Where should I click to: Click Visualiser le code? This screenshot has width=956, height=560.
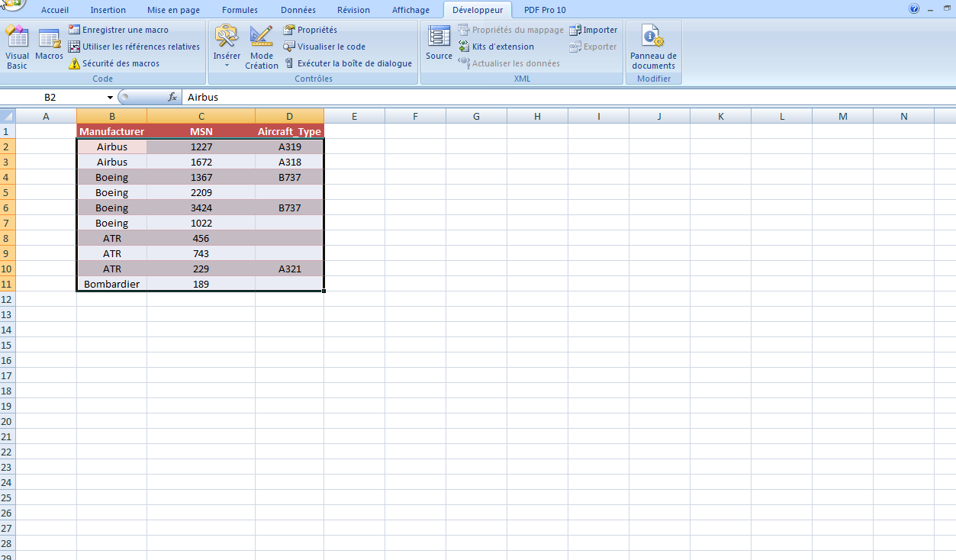coord(327,47)
